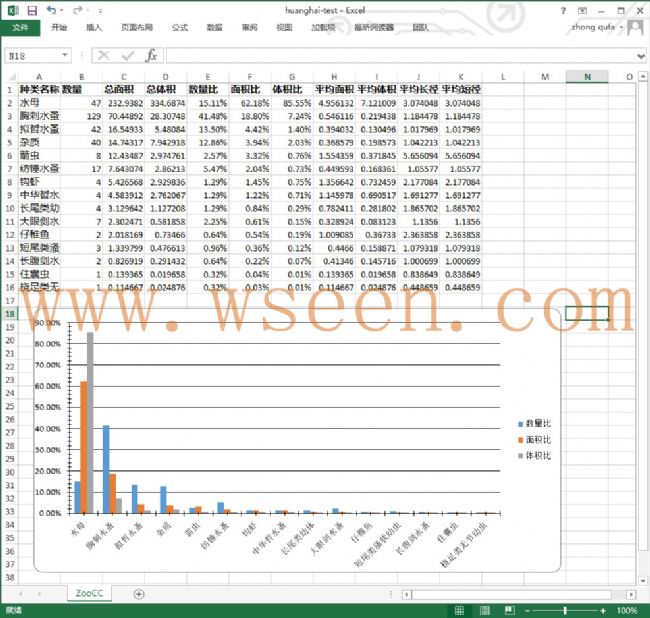
Task: Open the Name Box dropdown
Action: coord(66,55)
